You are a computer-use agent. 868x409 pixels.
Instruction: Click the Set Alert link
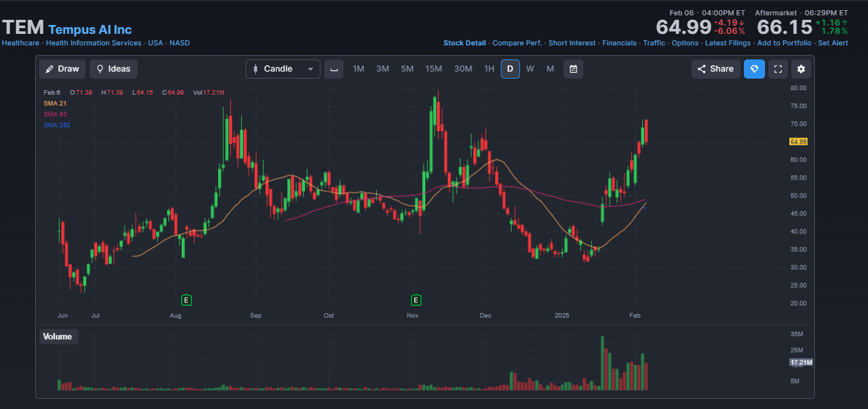click(x=833, y=43)
